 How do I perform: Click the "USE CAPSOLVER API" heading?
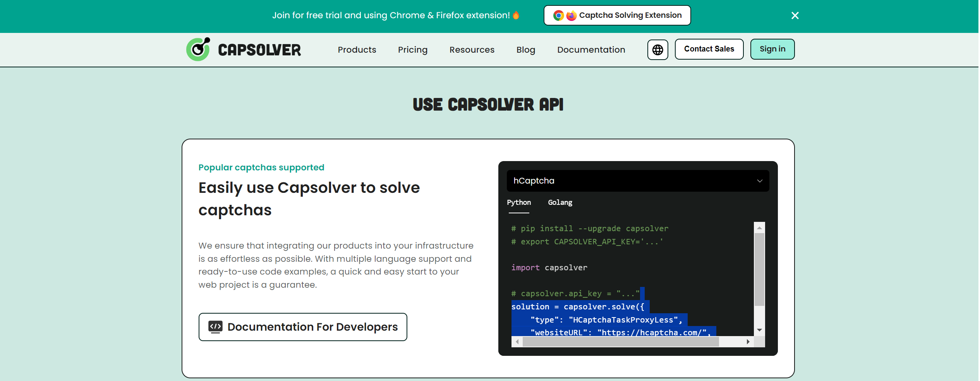(x=488, y=105)
